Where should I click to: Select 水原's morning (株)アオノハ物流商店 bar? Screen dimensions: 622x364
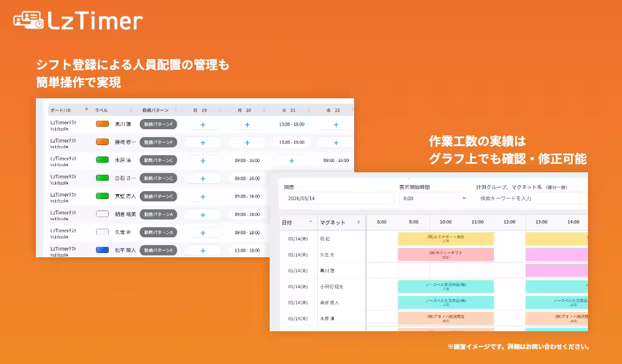[446, 318]
